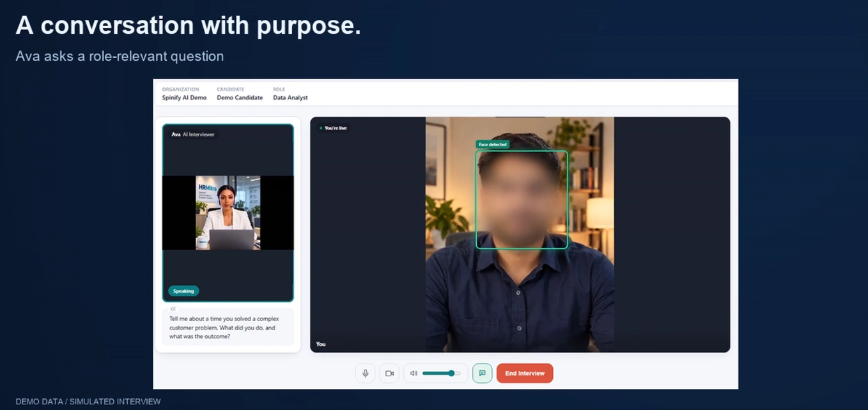Adjust the volume slider
This screenshot has width=868, height=410.
coord(441,374)
